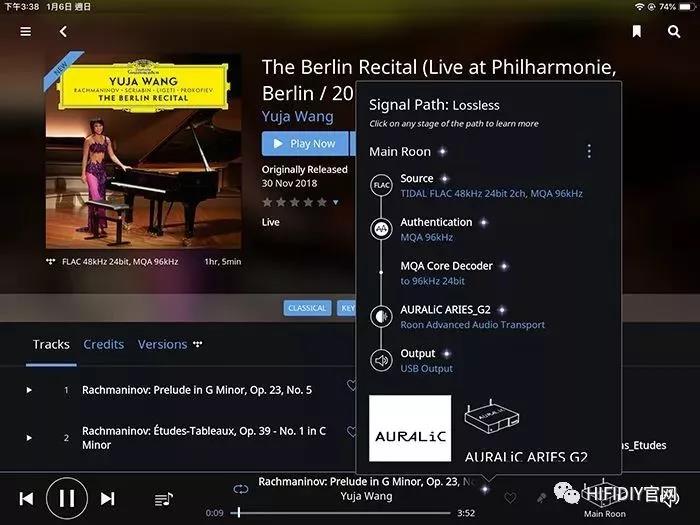Toggle the loop repeat control
Viewport: 700px width, 525px height.
pyautogui.click(x=241, y=489)
